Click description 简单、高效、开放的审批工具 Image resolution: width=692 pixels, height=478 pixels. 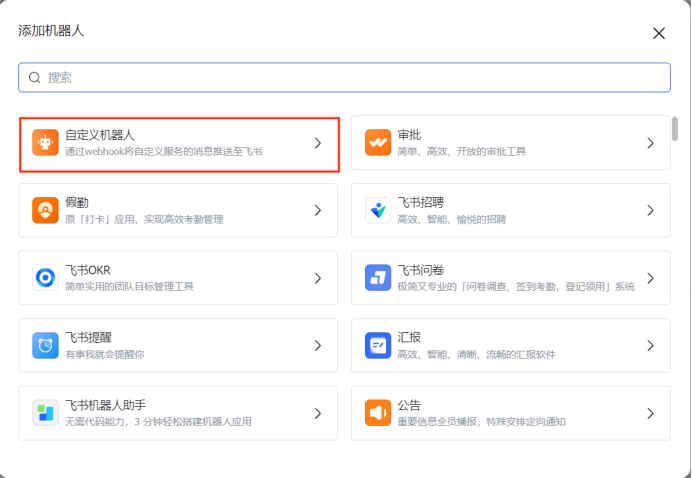coord(462,152)
